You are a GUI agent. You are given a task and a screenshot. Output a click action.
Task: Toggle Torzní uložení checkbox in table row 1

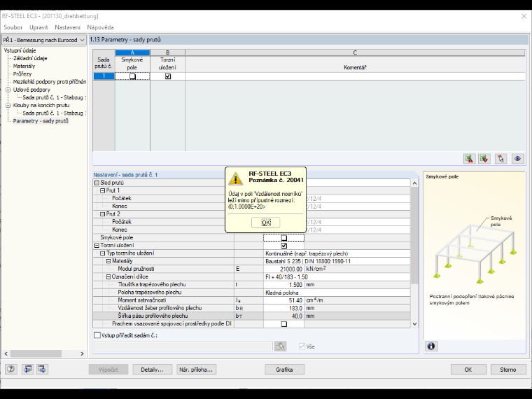(167, 76)
